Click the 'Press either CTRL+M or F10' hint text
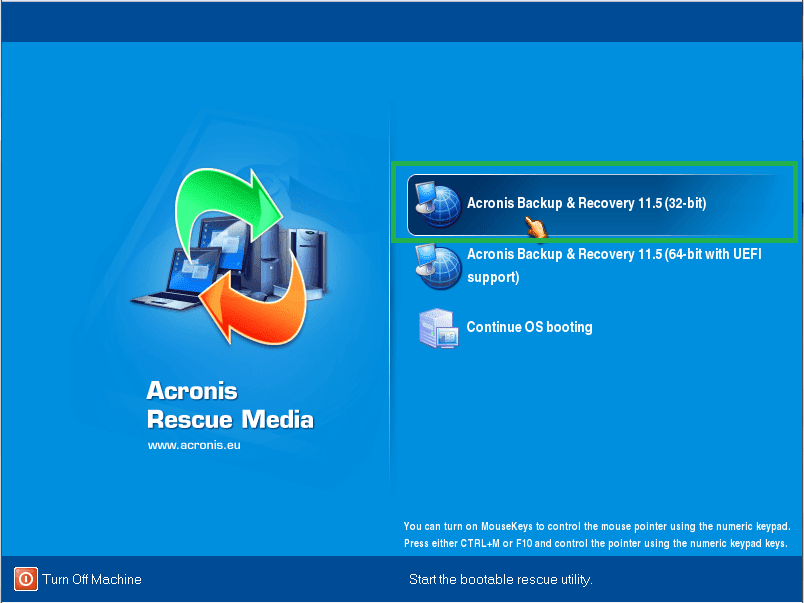Viewport: 804px width, 603px height. [x=596, y=543]
